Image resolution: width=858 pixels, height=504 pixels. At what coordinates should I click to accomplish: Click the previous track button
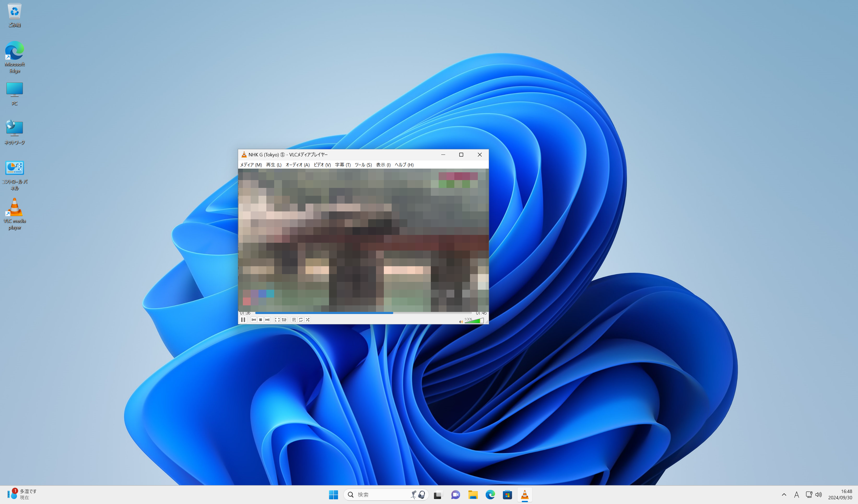point(254,320)
